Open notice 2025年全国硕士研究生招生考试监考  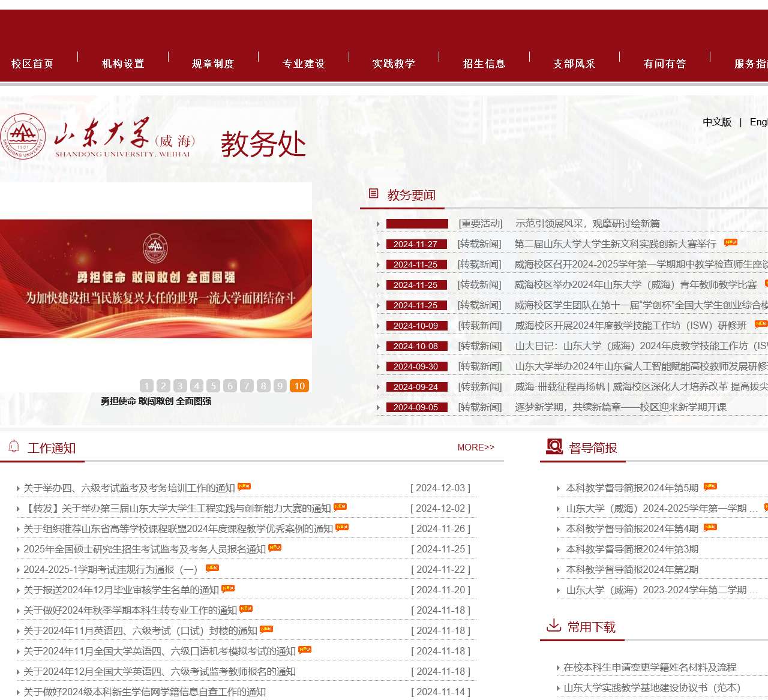click(145, 549)
